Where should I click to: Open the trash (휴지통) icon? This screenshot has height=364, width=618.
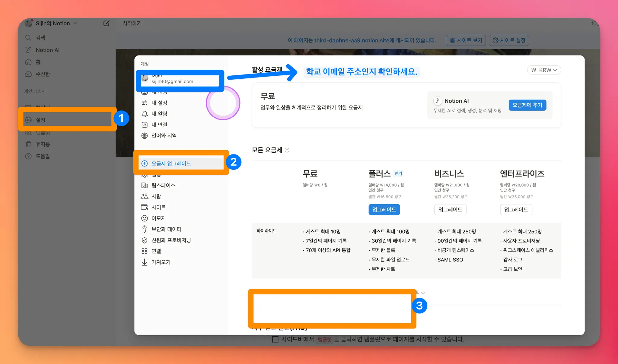click(28, 144)
